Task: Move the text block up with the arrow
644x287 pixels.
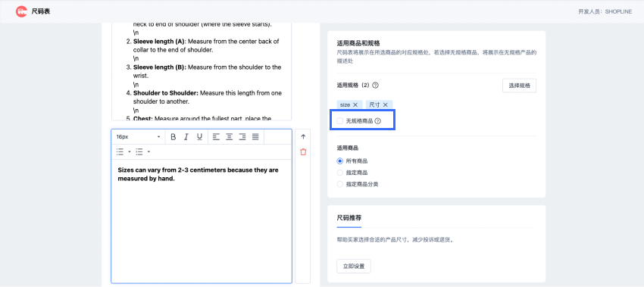Action: [303, 137]
